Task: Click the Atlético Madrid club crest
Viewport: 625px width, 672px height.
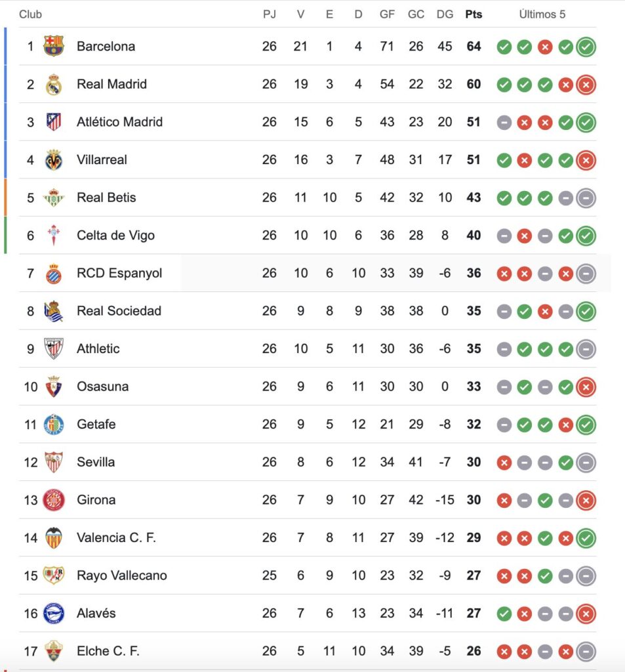Action: 54,122
